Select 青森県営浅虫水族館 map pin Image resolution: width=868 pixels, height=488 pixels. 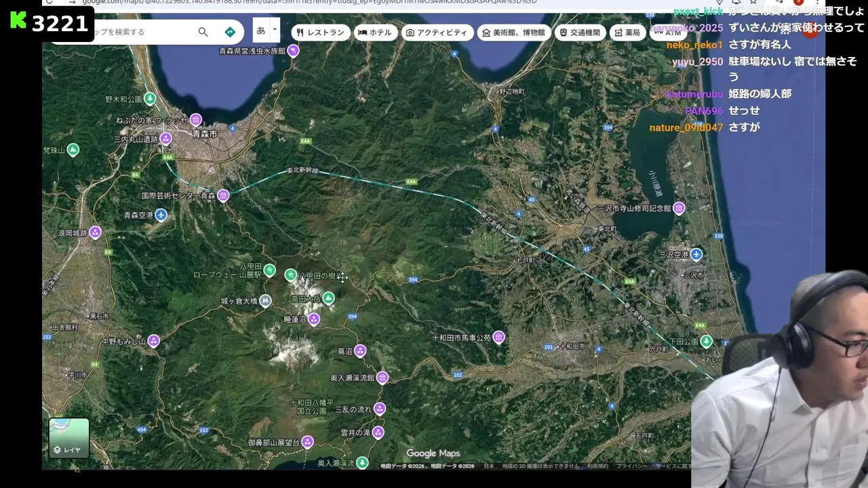pyautogui.click(x=293, y=50)
